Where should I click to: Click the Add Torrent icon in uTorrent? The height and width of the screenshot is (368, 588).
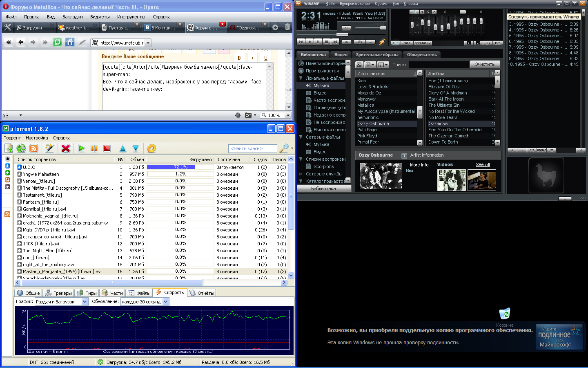click(9, 148)
